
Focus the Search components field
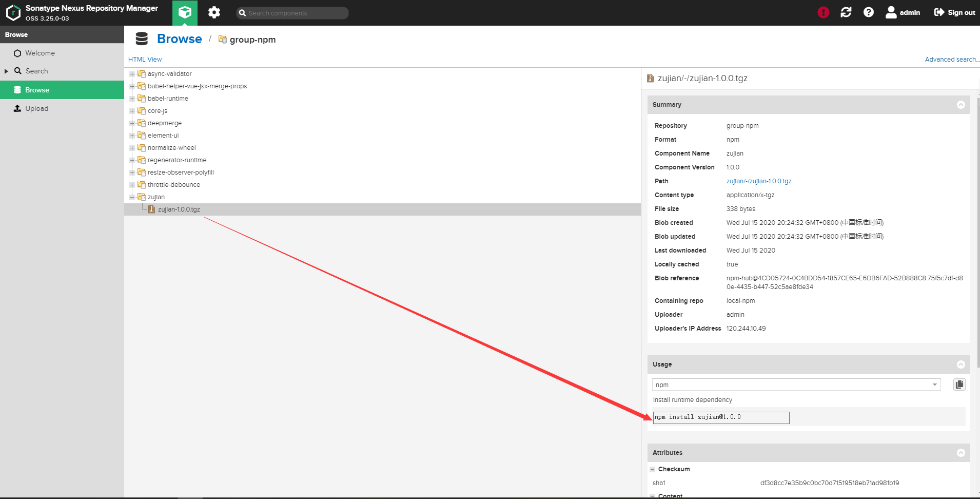pos(292,13)
